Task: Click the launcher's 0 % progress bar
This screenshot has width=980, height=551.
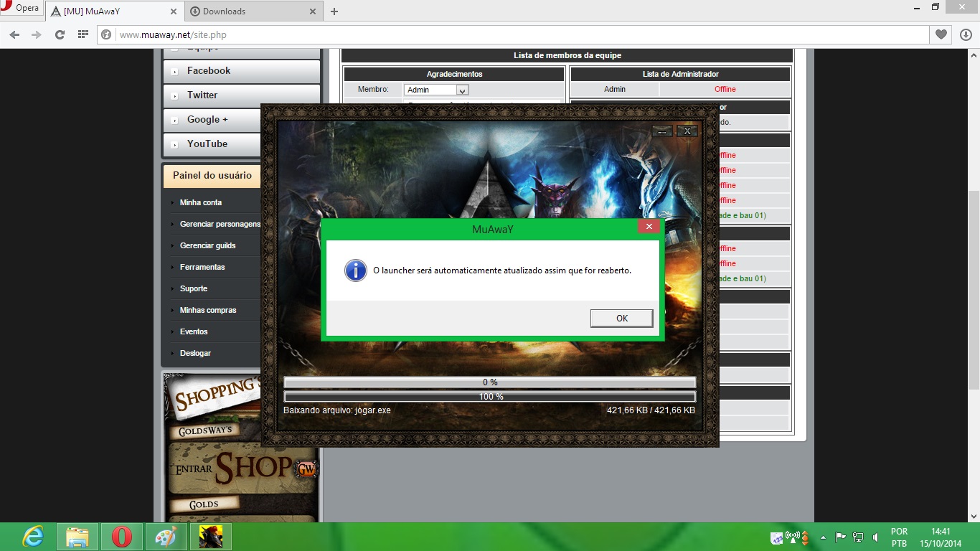Action: [490, 382]
